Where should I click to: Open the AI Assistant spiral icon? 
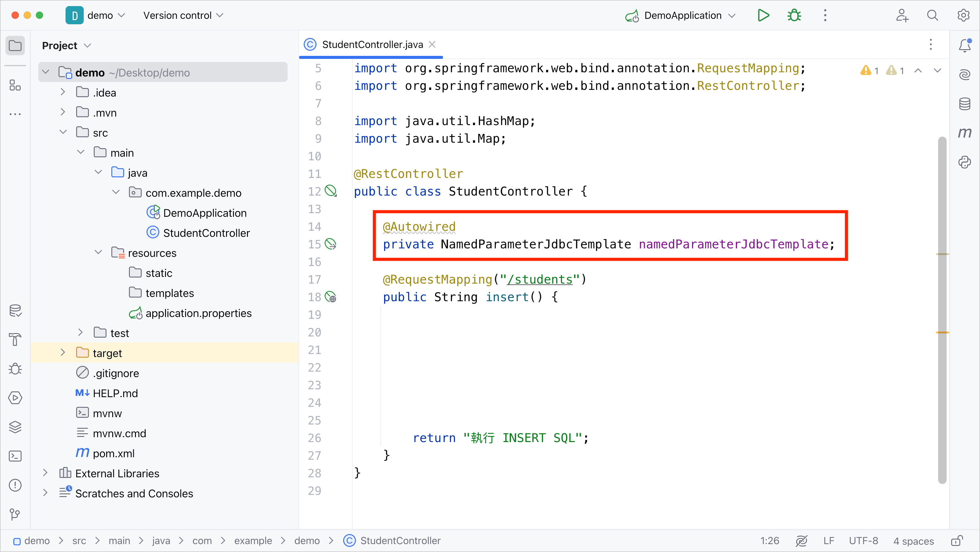click(x=965, y=75)
